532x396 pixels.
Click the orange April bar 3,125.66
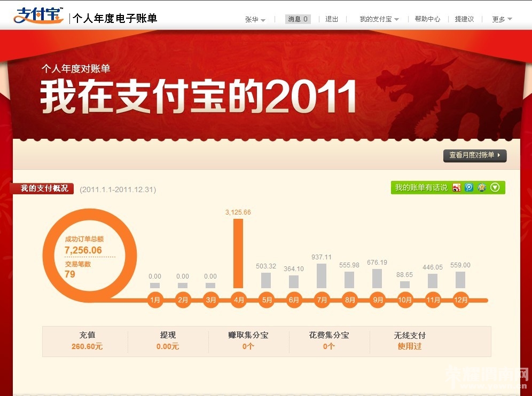238,254
